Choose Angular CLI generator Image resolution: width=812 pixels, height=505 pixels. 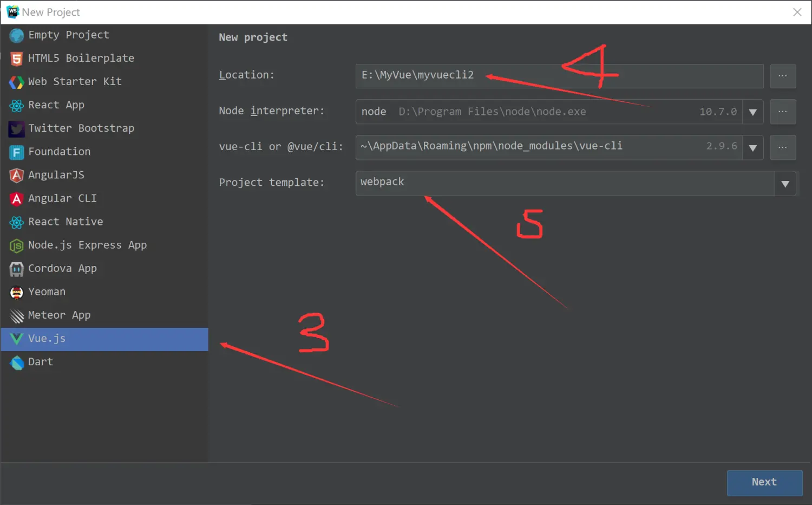pyautogui.click(x=104, y=198)
